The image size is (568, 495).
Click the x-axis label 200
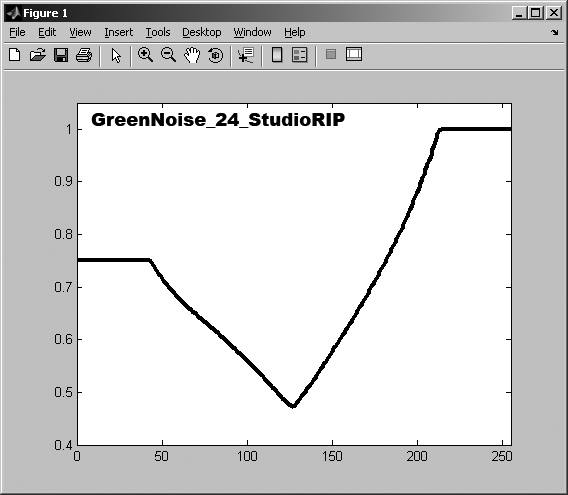(417, 456)
